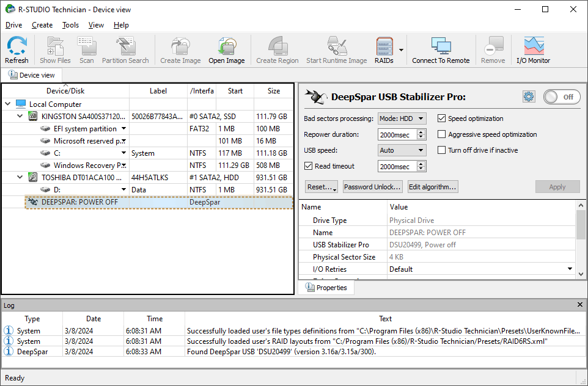Click the Windows Recovery partition icon

coord(45,166)
